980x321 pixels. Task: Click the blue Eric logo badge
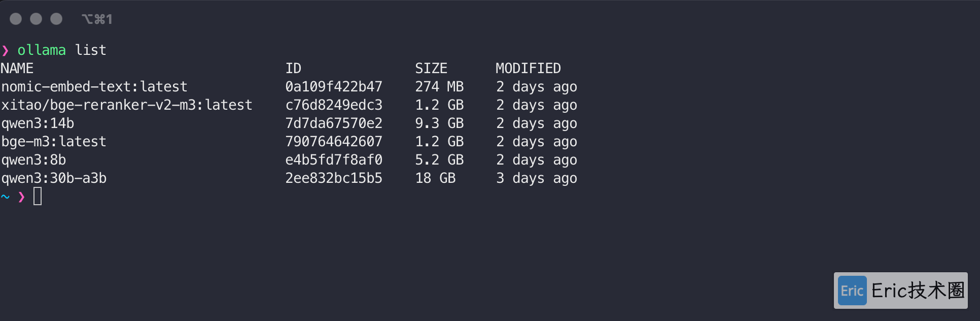click(x=852, y=291)
